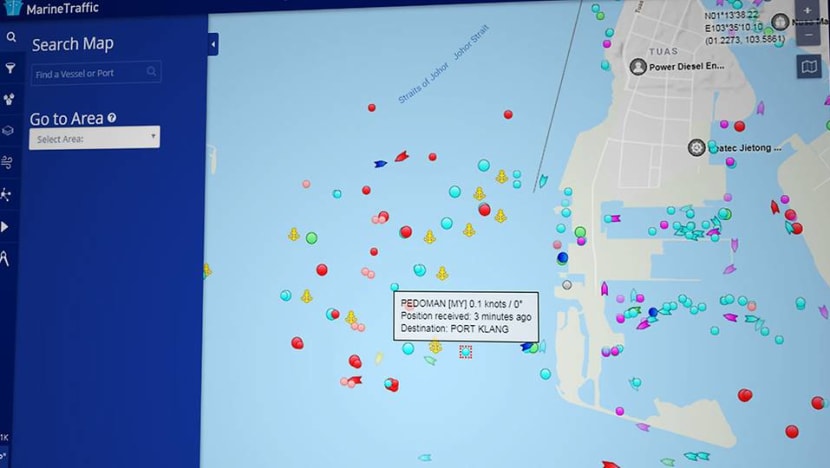Click the Go to Area help icon

[112, 118]
